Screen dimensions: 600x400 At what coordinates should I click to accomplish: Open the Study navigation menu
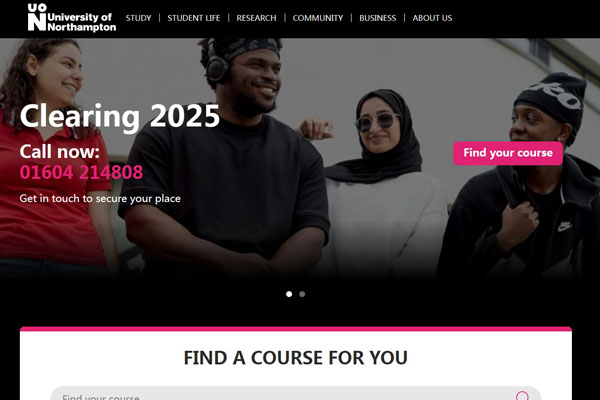[x=139, y=18]
